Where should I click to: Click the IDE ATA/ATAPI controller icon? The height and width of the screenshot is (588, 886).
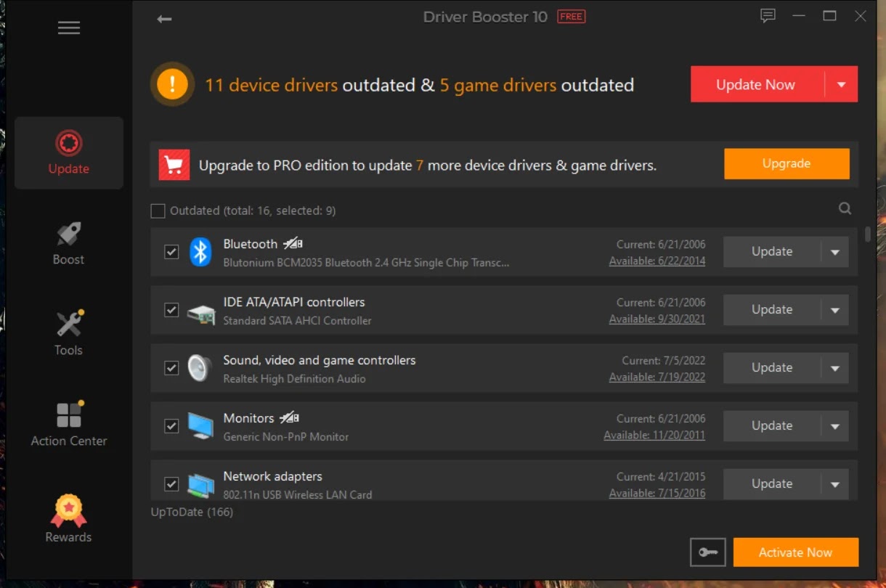pos(200,314)
